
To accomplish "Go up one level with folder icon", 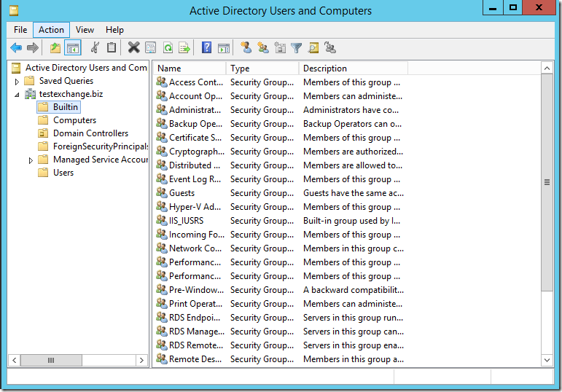I will pos(55,47).
